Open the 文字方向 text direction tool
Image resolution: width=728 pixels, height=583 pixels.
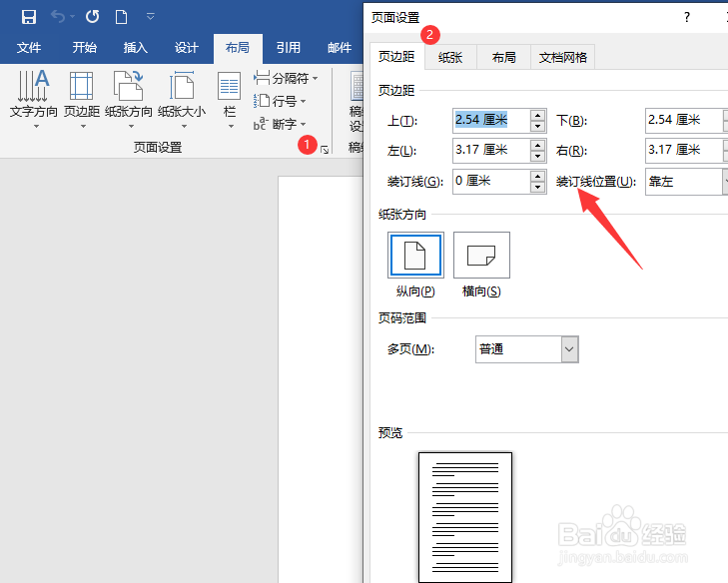[x=34, y=99]
